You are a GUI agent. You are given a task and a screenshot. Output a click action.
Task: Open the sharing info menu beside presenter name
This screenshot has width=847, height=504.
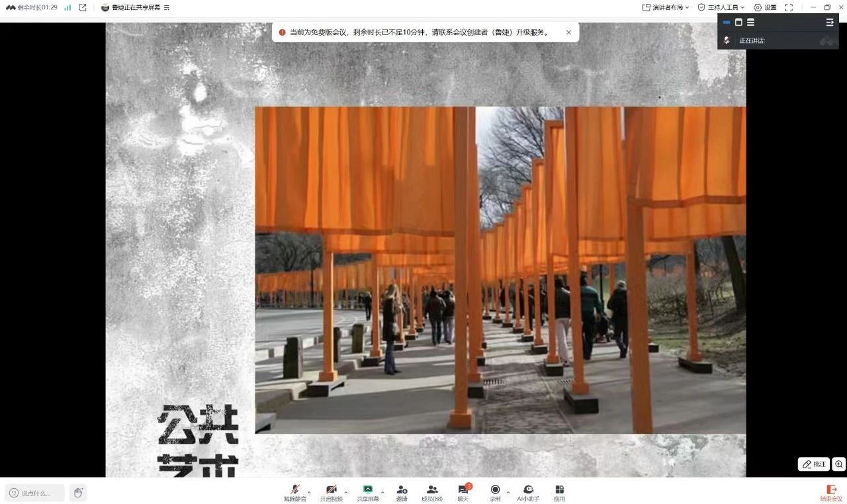(167, 8)
